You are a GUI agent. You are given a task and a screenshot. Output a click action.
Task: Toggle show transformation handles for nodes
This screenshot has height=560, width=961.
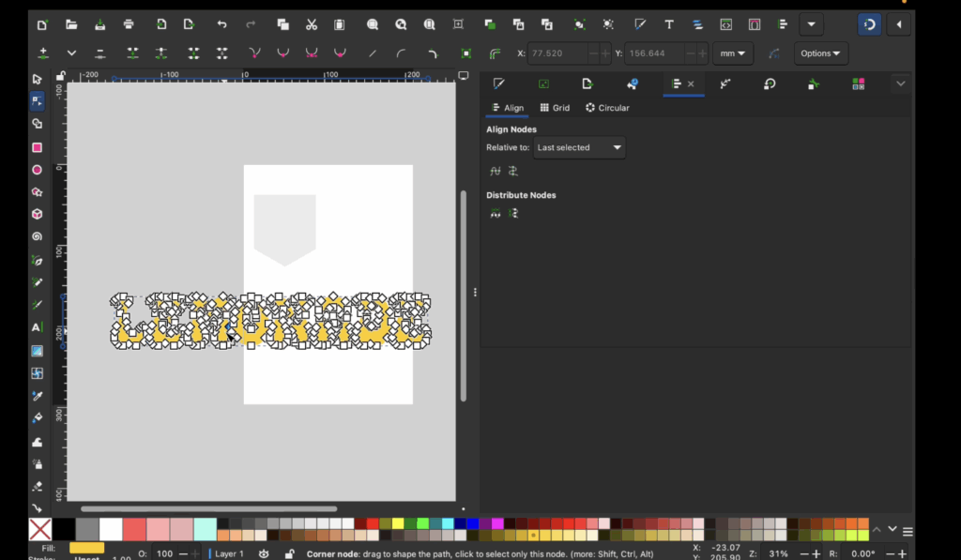[x=465, y=53]
